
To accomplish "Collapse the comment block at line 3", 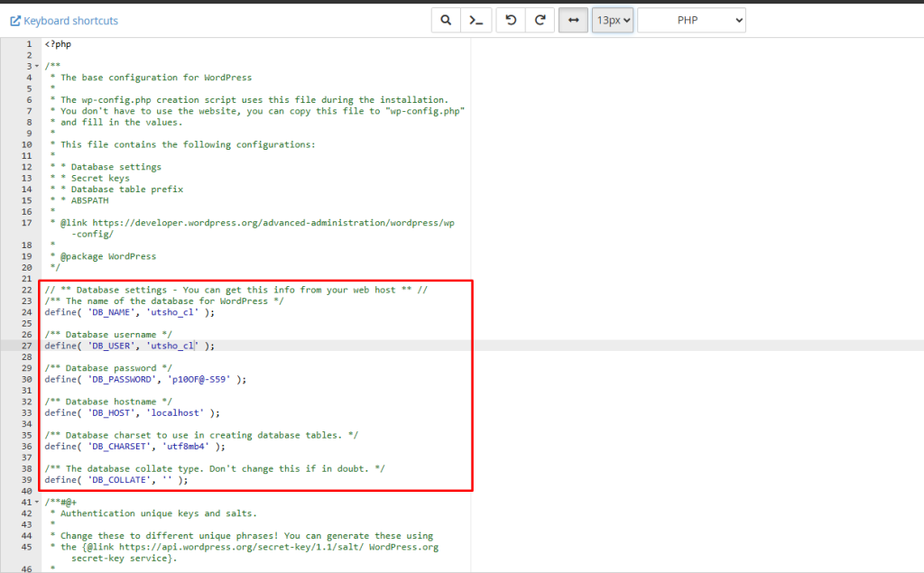I will coord(37,66).
